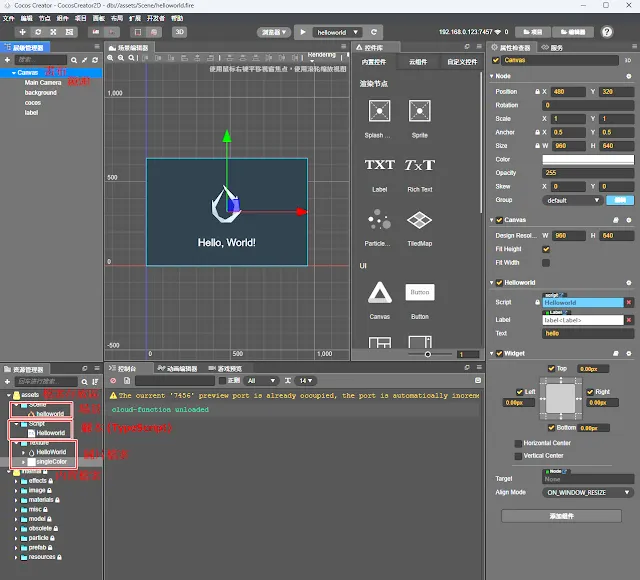640x580 pixels.
Task: Click the white Color swatch field
Action: [587, 159]
